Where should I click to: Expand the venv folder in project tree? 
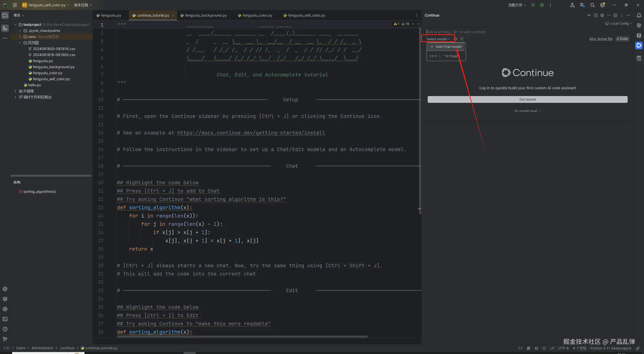pos(20,37)
